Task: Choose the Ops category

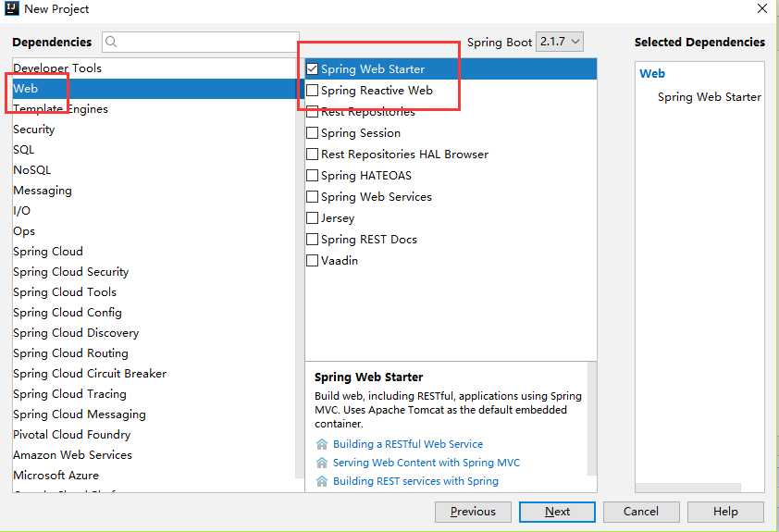Action: click(154, 231)
